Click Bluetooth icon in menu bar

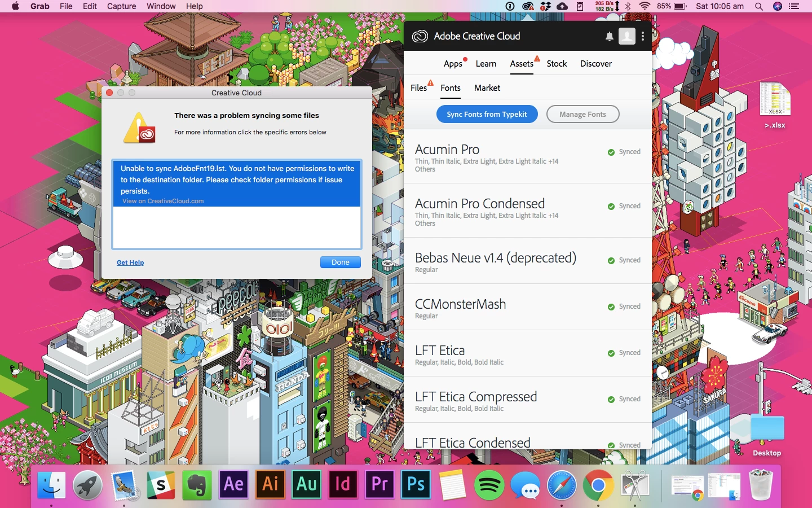pos(628,6)
